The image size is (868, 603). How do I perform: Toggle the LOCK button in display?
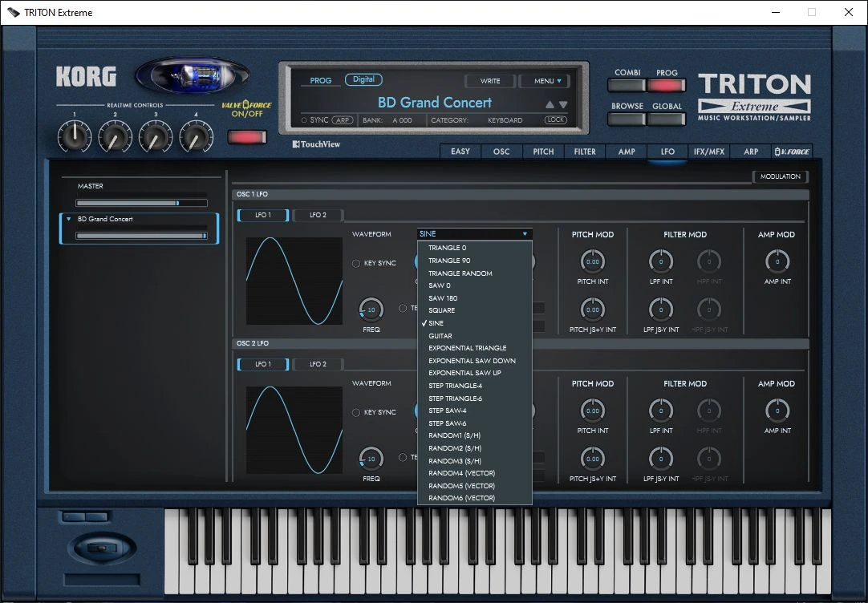click(x=556, y=120)
